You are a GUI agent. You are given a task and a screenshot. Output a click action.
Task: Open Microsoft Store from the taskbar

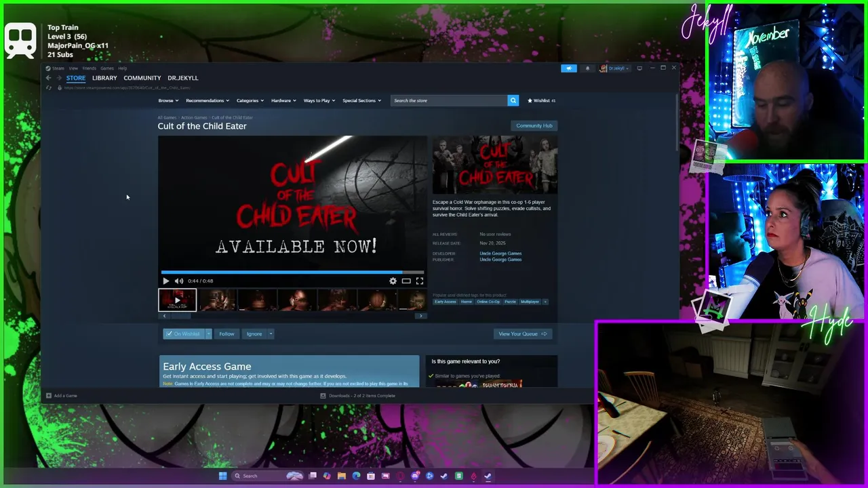pyautogui.click(x=371, y=476)
